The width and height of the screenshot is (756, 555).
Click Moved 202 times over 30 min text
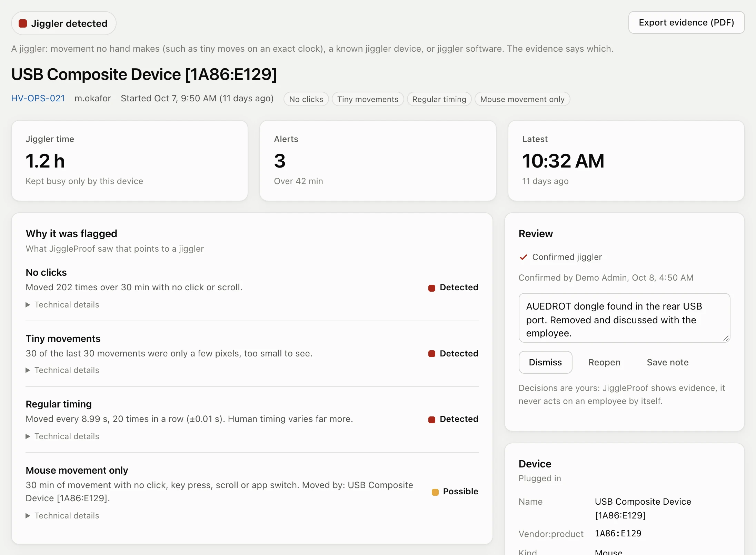134,287
